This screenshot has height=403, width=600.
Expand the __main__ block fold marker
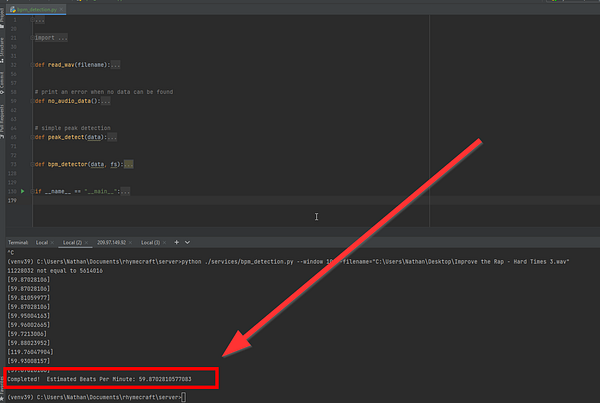tap(33, 191)
